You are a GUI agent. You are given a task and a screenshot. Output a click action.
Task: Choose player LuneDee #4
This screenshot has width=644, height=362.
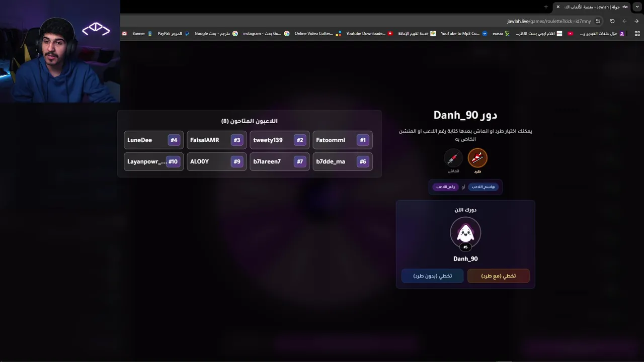154,140
